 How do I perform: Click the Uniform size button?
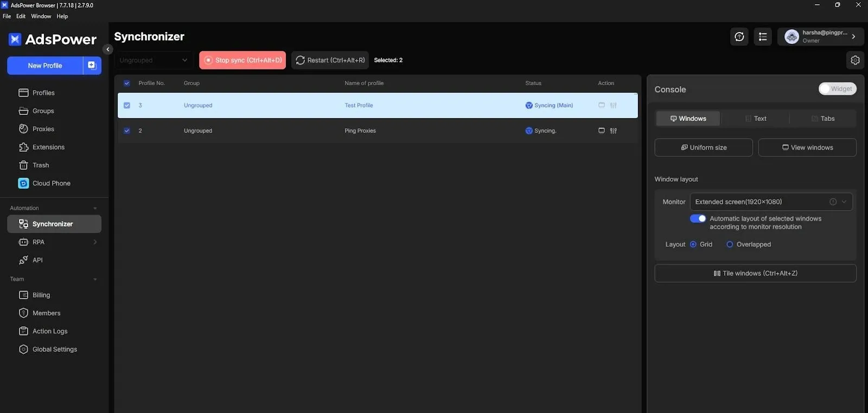[704, 147]
